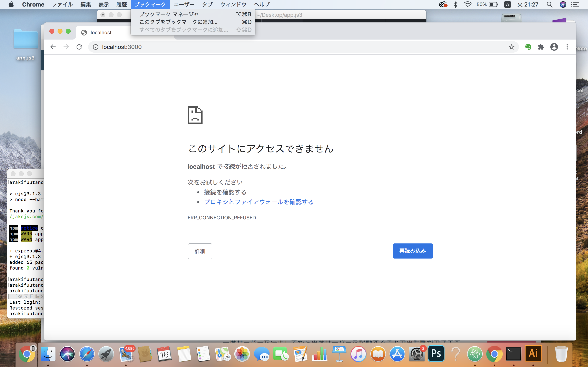Click the 再読み込み button
Screen dimensions: 588x367
pyautogui.click(x=413, y=251)
